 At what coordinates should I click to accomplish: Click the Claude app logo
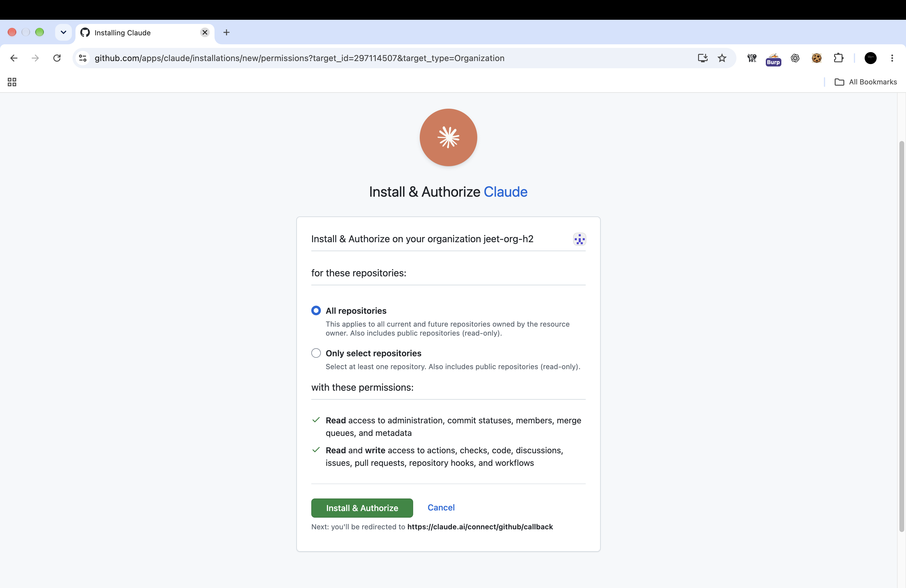[448, 137]
